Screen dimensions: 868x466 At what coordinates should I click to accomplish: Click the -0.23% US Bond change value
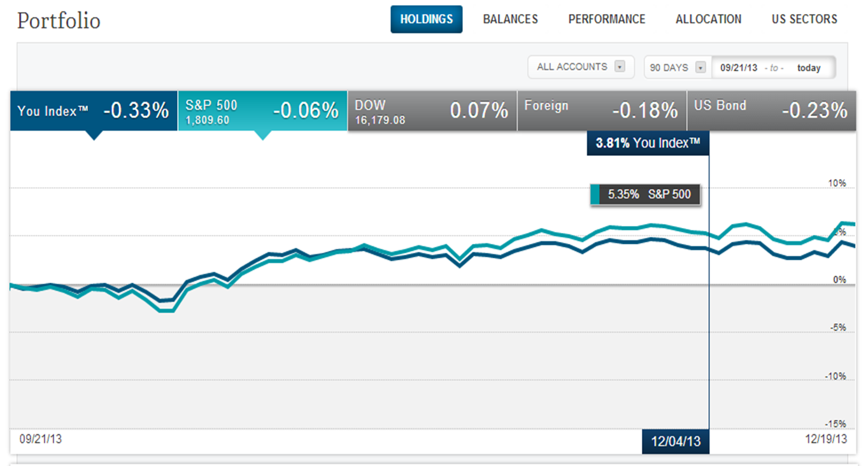(815, 111)
